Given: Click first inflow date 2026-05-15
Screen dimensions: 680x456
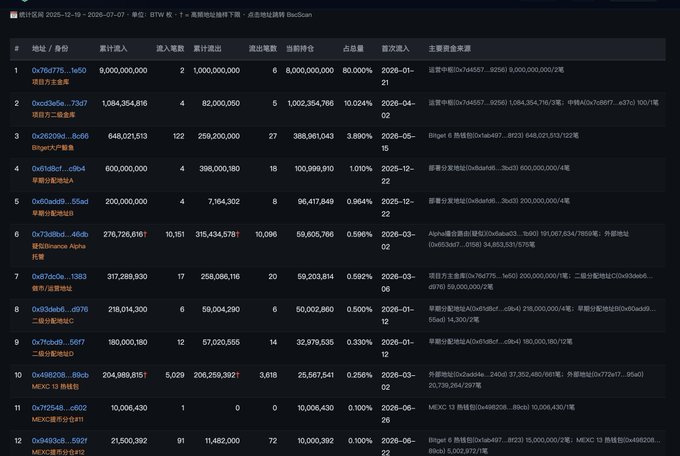Looking at the screenshot, I should [x=398, y=142].
